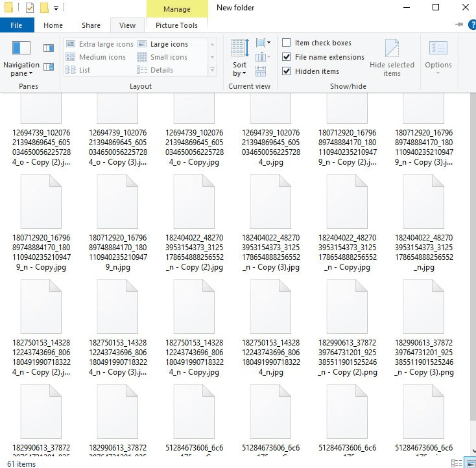
Task: Select the View ribbon tab
Action: click(127, 25)
